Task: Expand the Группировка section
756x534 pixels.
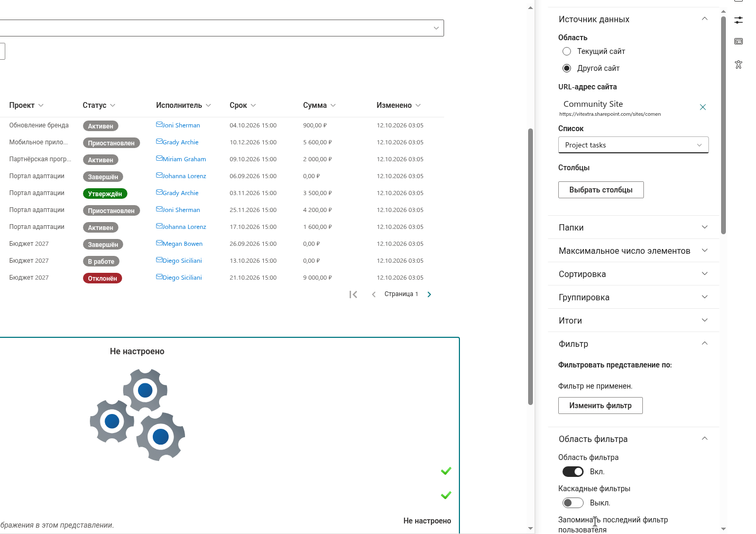Action: pyautogui.click(x=633, y=297)
